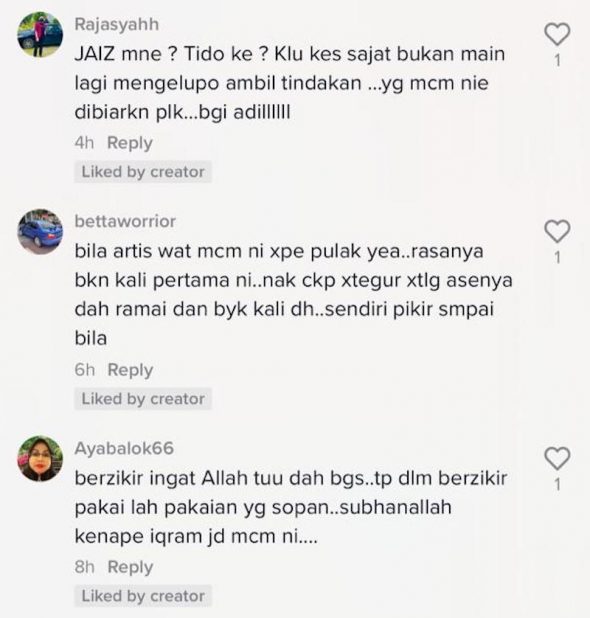This screenshot has height=618, width=590.
Task: Open the bettaworrior username link
Action: [x=125, y=222]
